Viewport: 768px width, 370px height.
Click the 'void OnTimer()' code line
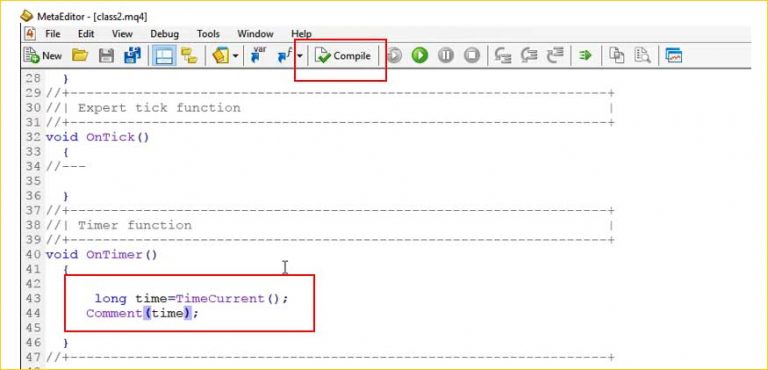click(x=101, y=255)
